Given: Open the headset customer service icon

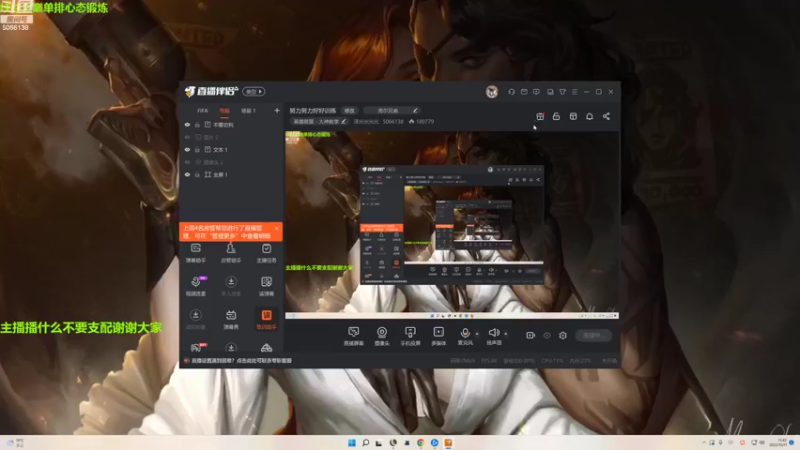Looking at the screenshot, I should (511, 92).
